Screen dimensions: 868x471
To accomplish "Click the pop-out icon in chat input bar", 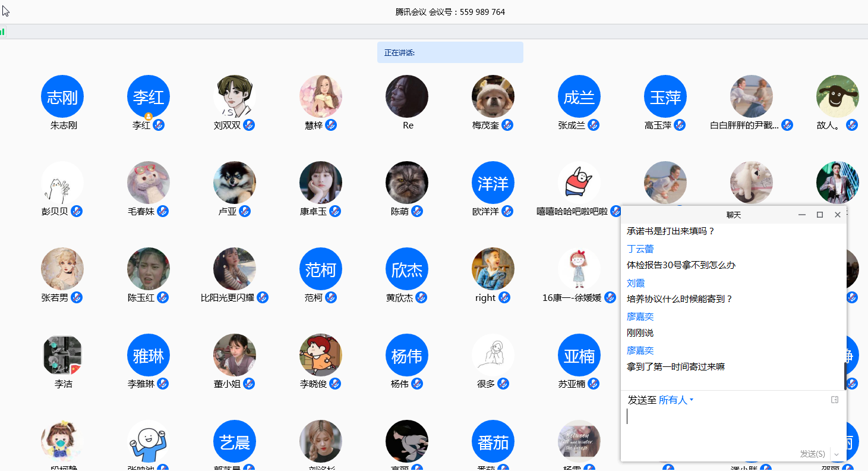I will (835, 400).
